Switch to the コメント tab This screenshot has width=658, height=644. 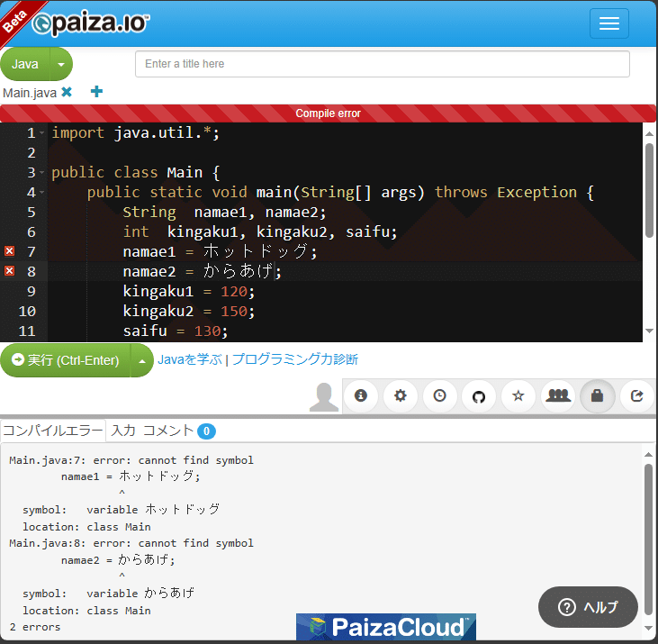pyautogui.click(x=167, y=431)
